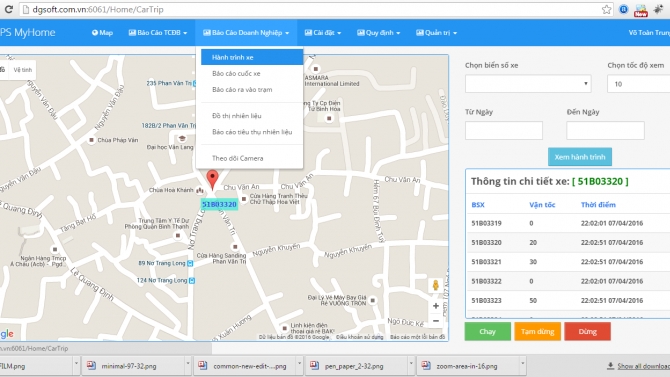Open the Chọn biển số xe combo box
This screenshot has height=377, width=670.
click(528, 84)
